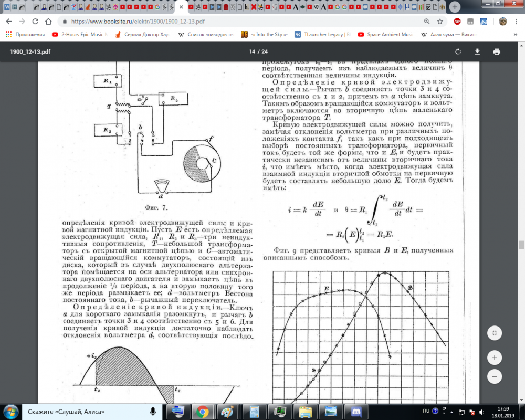
Task: Click the PDF page number field
Action: [x=252, y=51]
